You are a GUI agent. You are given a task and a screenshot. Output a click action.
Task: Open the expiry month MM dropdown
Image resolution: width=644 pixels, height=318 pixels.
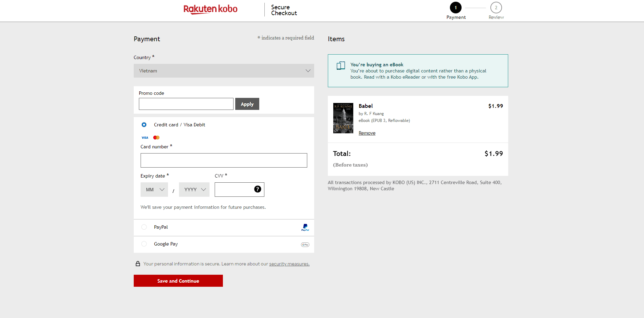click(154, 190)
